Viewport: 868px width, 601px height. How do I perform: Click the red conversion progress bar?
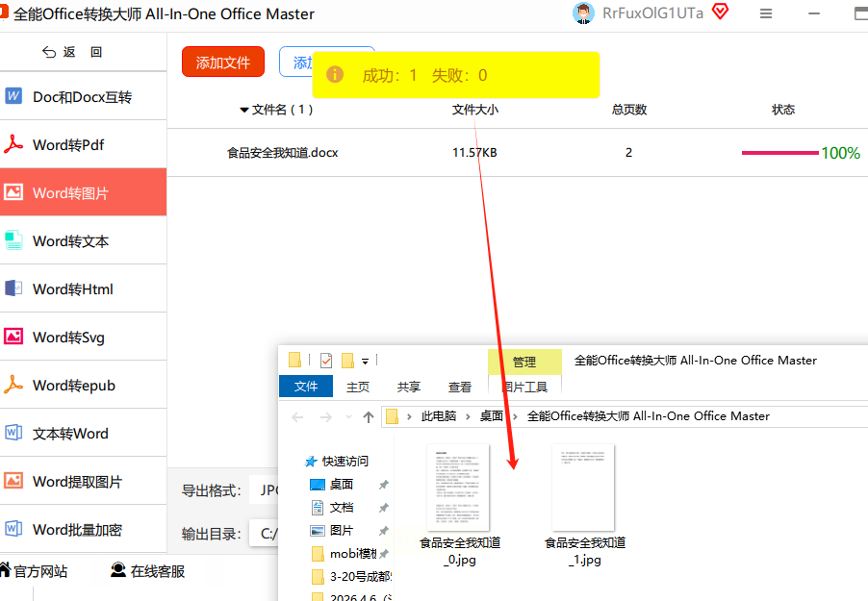[780, 153]
